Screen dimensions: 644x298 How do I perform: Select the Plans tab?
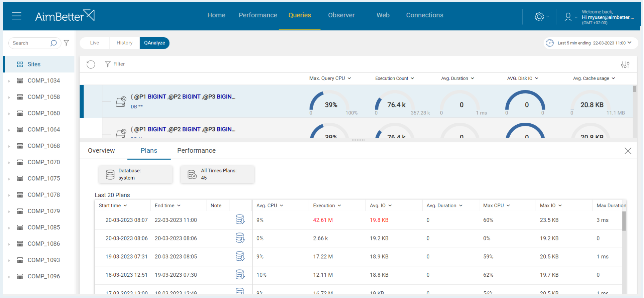click(x=149, y=151)
